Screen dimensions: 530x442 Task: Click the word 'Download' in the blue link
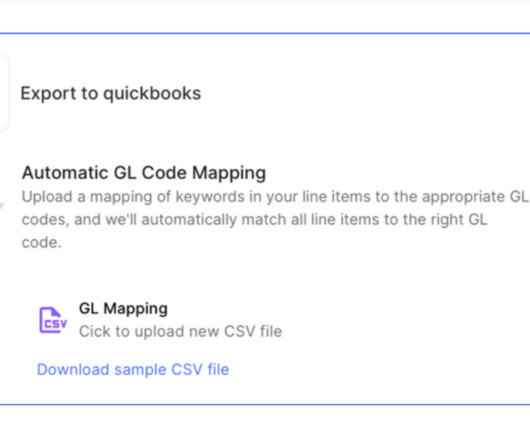[x=73, y=369]
